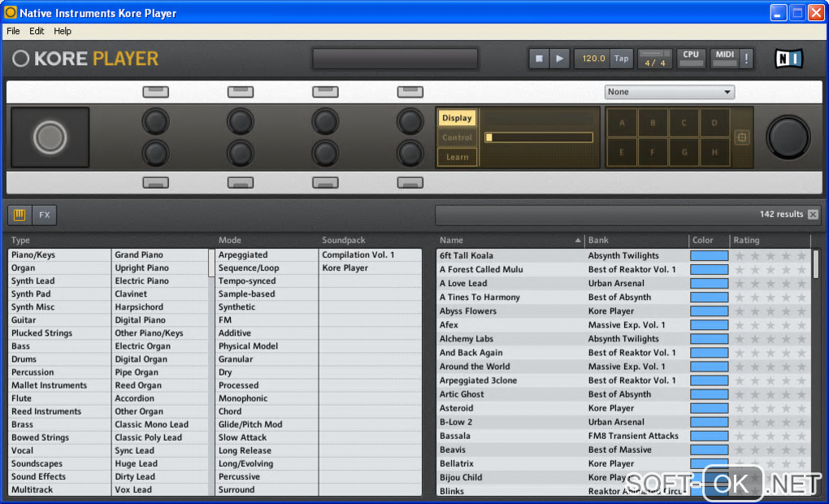Click the second bottom-row knob
The image size is (829, 504).
(241, 154)
